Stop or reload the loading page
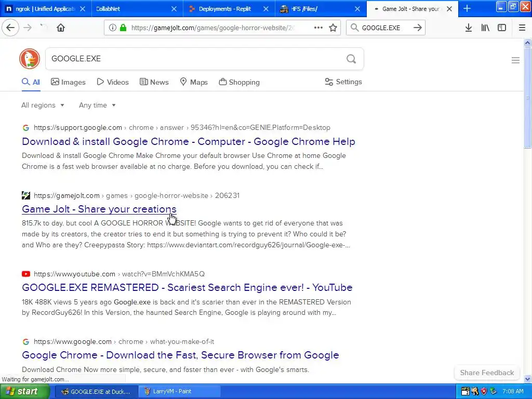Image resolution: width=532 pixels, height=399 pixels. pyautogui.click(x=44, y=28)
